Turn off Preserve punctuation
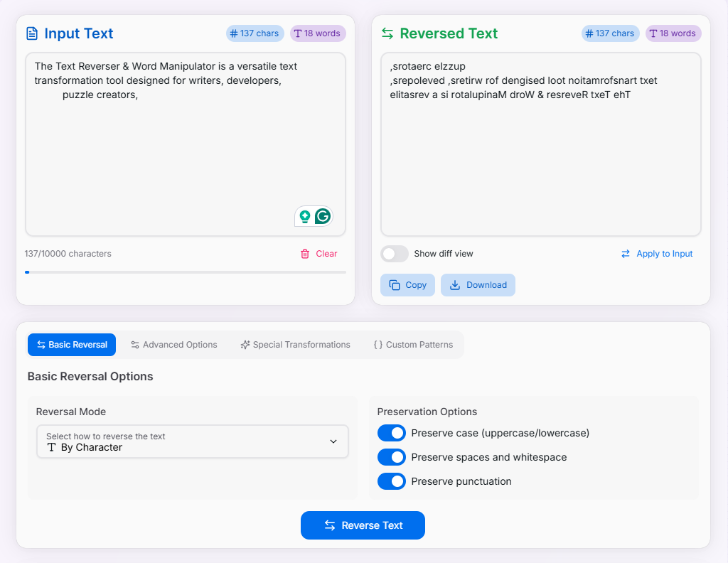The width and height of the screenshot is (728, 563). [391, 481]
